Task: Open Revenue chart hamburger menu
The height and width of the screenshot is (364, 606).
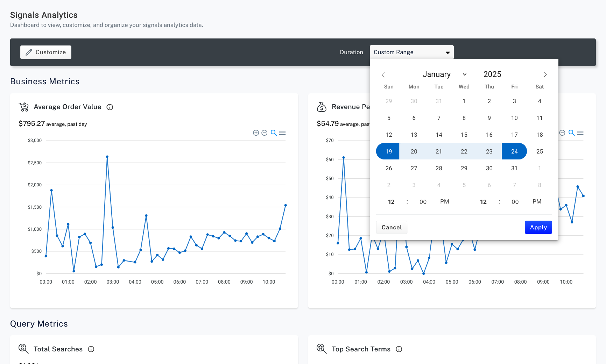Action: [580, 133]
